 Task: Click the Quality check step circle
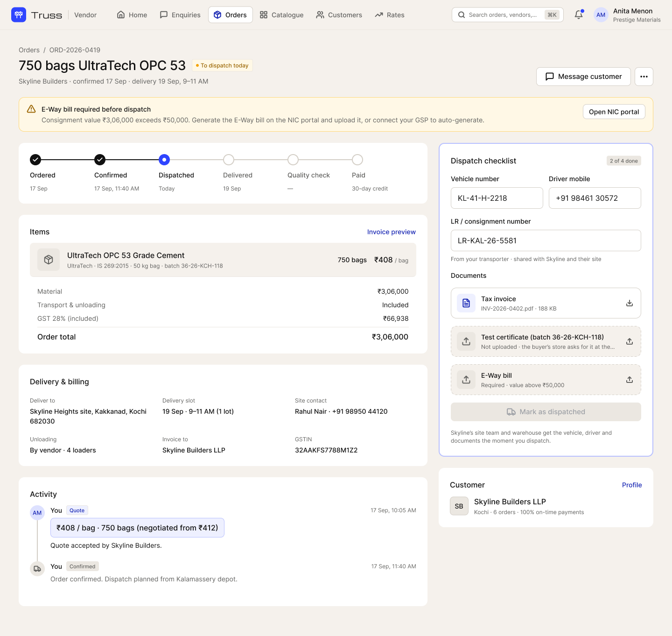tap(293, 160)
